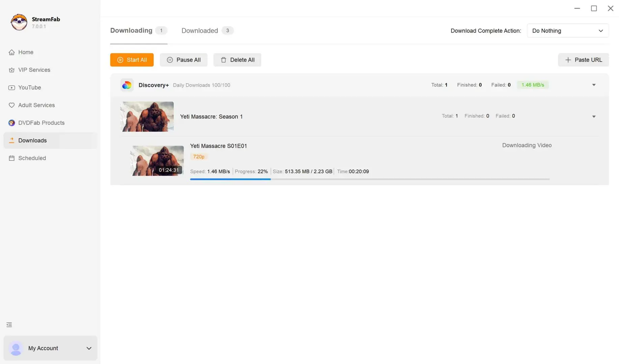Click Season 1 Finished: 0 counter
Screen dimensions: 619x364
pyautogui.click(x=477, y=116)
